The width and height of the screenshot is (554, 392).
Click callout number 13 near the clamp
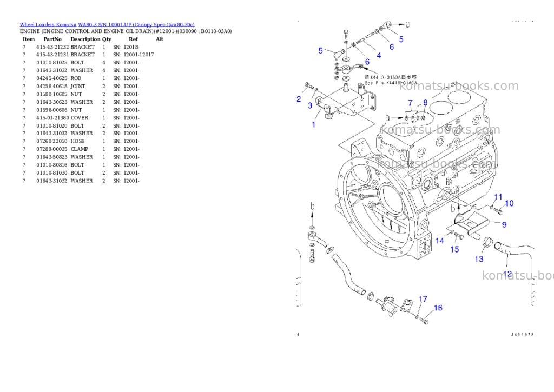479,259
